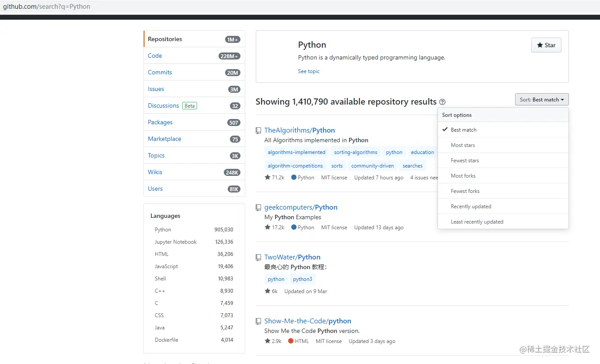
Task: Star the Python topic
Action: (546, 45)
